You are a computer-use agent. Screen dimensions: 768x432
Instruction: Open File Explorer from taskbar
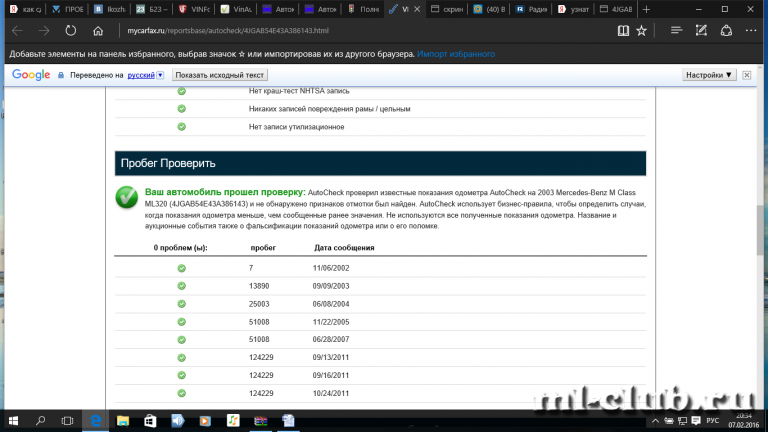(x=122, y=421)
